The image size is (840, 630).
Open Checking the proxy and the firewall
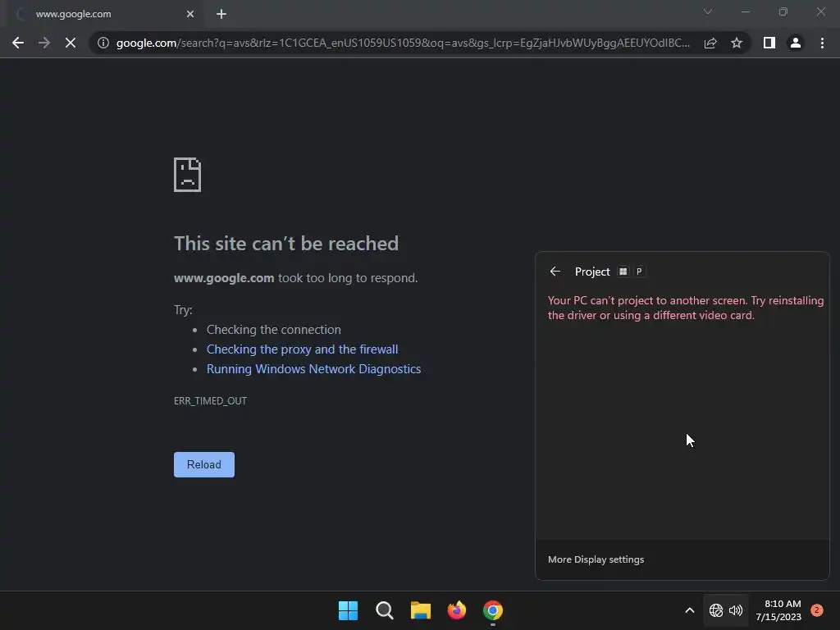click(x=302, y=349)
